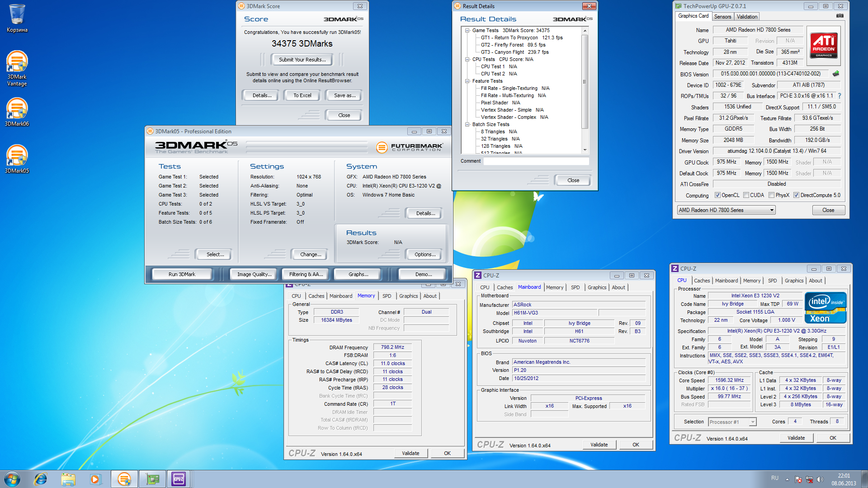Toggle the DirectCompute 5.0 checkbox
Image resolution: width=868 pixels, height=488 pixels.
796,195
